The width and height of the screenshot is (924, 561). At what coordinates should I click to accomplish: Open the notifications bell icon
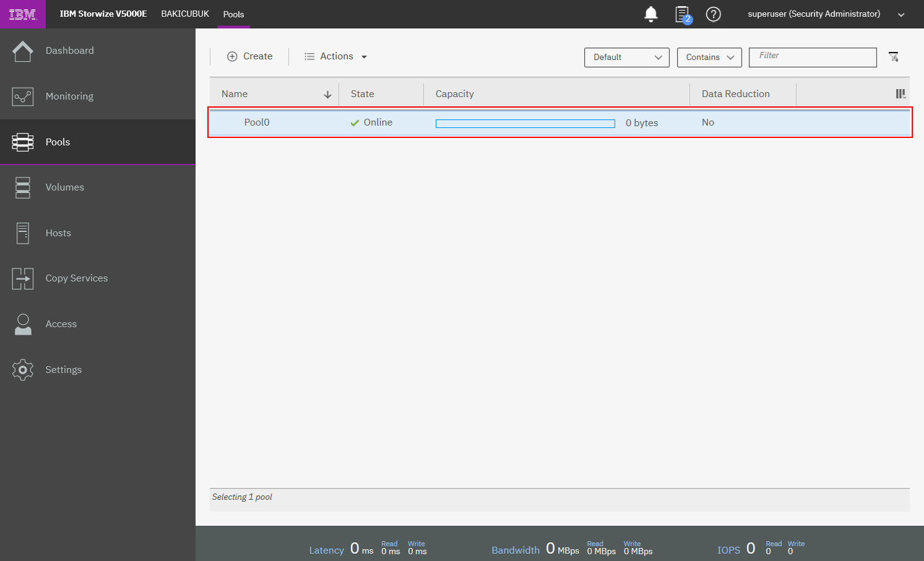[650, 14]
